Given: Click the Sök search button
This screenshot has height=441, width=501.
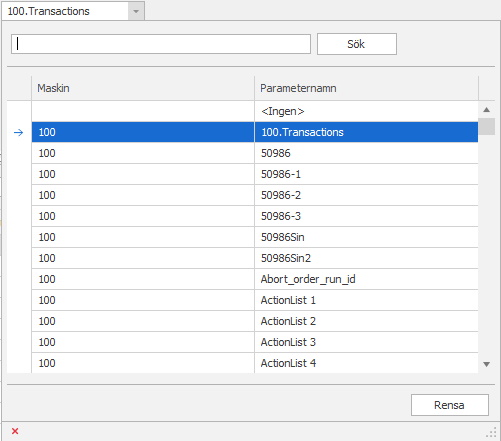Looking at the screenshot, I should (357, 44).
